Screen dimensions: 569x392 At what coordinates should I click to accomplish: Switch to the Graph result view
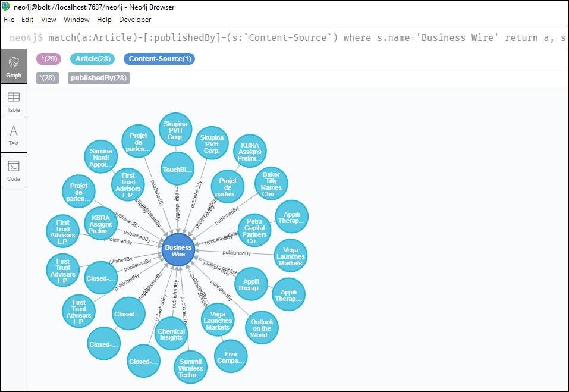point(14,67)
